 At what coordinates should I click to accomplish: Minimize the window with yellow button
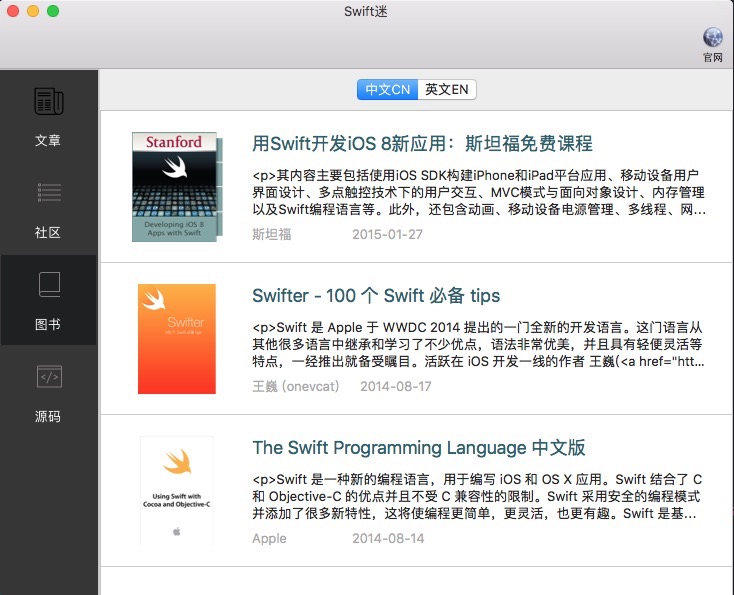click(33, 11)
